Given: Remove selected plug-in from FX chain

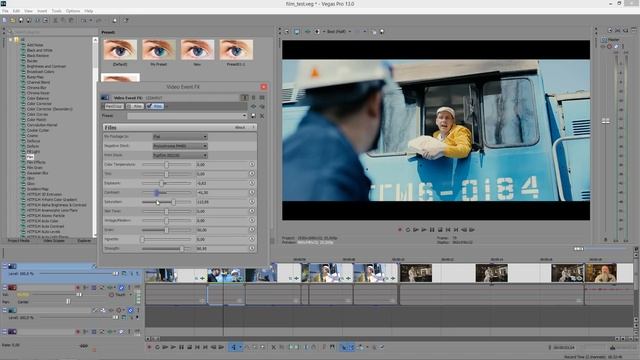Looking at the screenshot, I should tap(262, 106).
